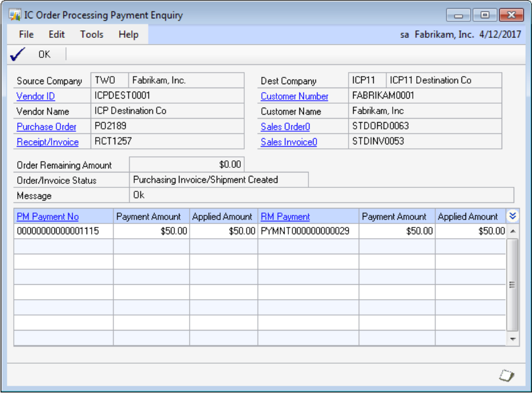Open the Sales Invoice0 link
The image size is (532, 393).
click(x=289, y=142)
